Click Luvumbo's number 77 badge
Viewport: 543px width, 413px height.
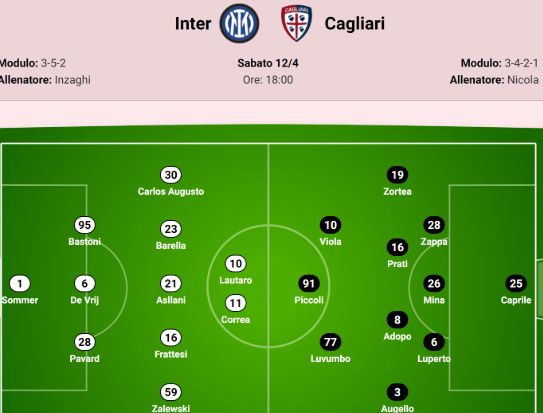pyautogui.click(x=330, y=342)
